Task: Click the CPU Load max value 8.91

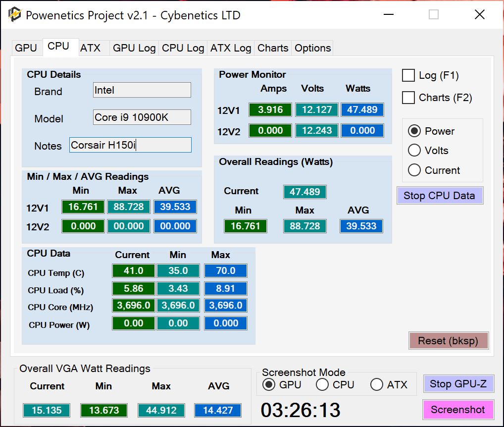Action: point(226,288)
